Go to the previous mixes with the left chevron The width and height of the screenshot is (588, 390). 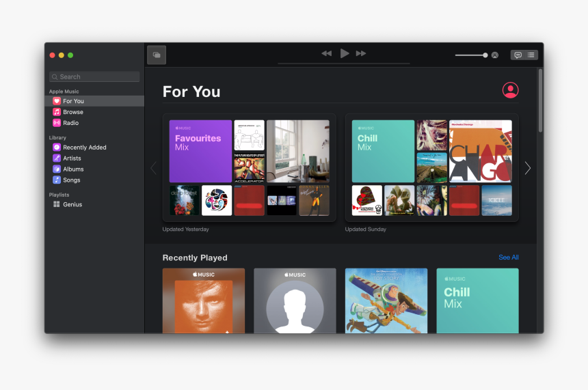coord(153,168)
